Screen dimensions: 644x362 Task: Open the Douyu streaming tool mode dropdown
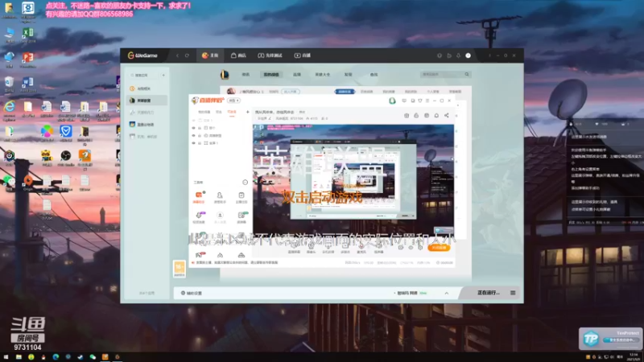(x=233, y=101)
